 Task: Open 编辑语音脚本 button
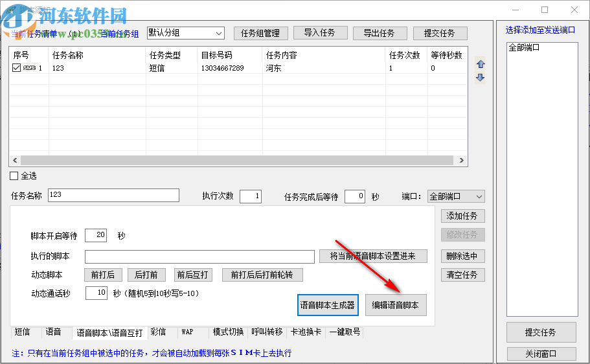(396, 305)
